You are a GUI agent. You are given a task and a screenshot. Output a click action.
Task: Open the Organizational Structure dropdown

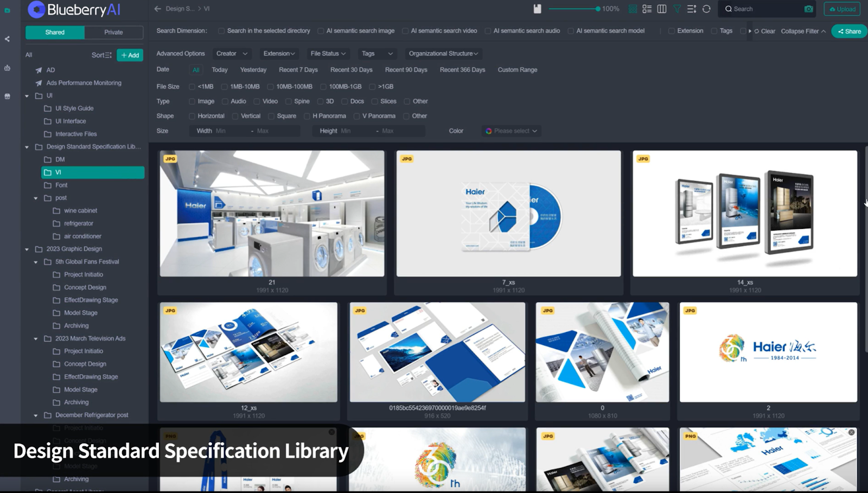(x=443, y=54)
